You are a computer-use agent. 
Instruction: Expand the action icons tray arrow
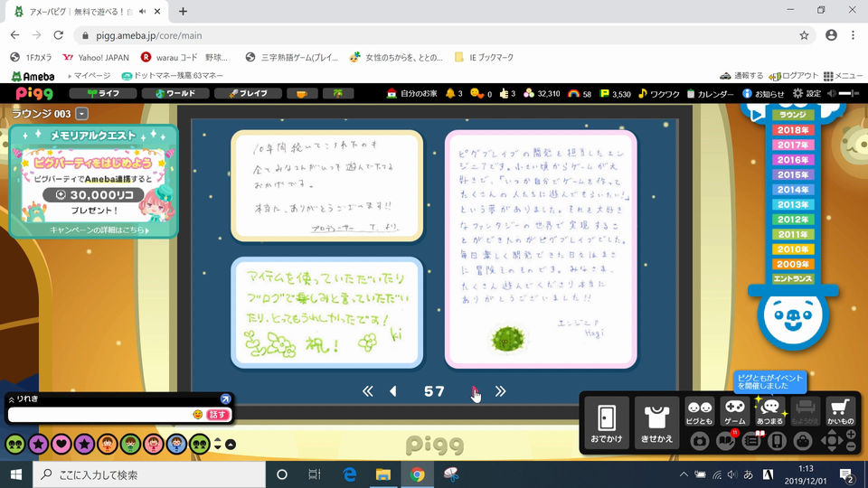[231, 445]
